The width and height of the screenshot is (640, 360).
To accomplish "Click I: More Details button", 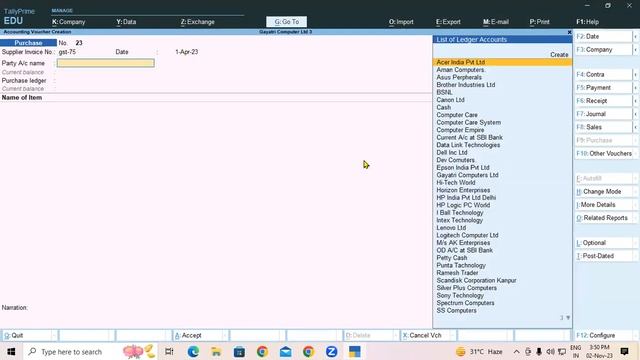I will tap(603, 204).
